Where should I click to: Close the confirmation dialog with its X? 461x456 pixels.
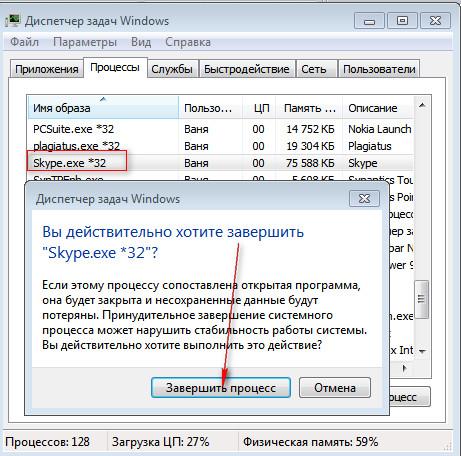(x=364, y=199)
